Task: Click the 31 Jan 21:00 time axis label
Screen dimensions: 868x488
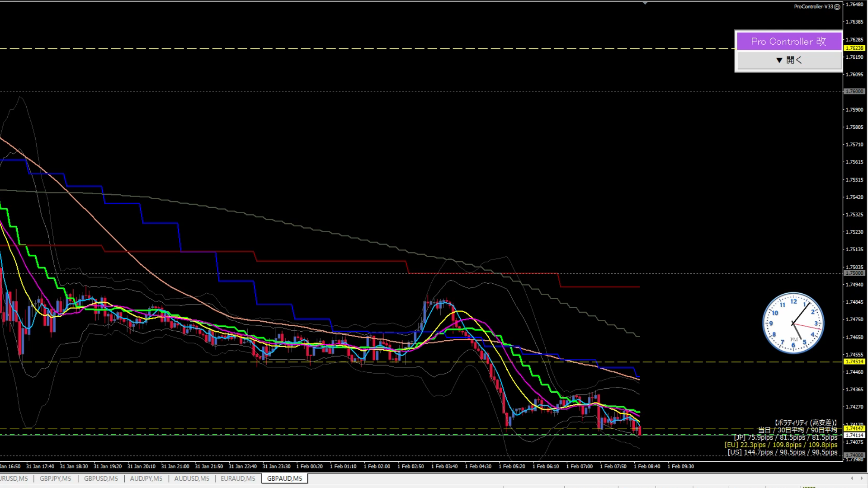Action: pyautogui.click(x=175, y=466)
